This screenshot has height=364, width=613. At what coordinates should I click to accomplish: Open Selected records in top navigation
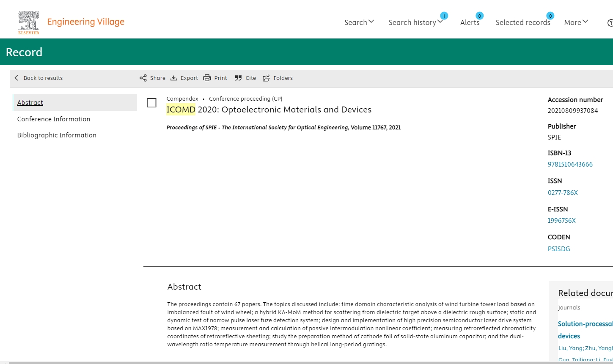point(523,22)
